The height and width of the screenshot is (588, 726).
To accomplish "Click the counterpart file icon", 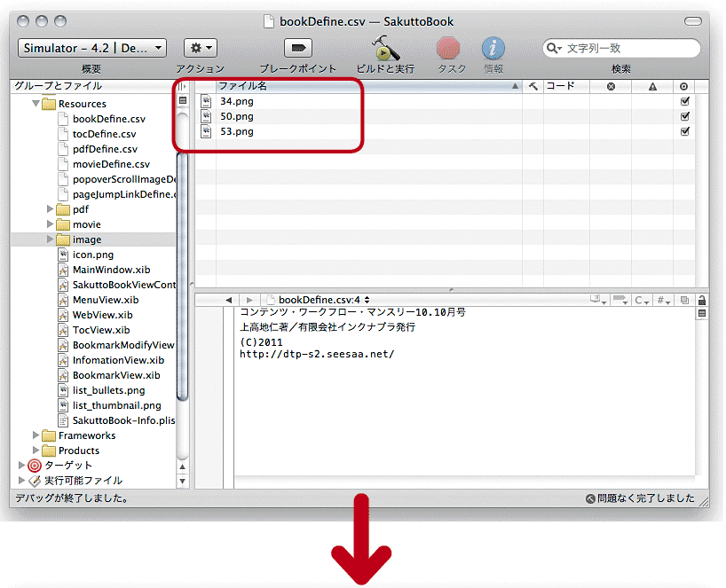I will [x=684, y=301].
